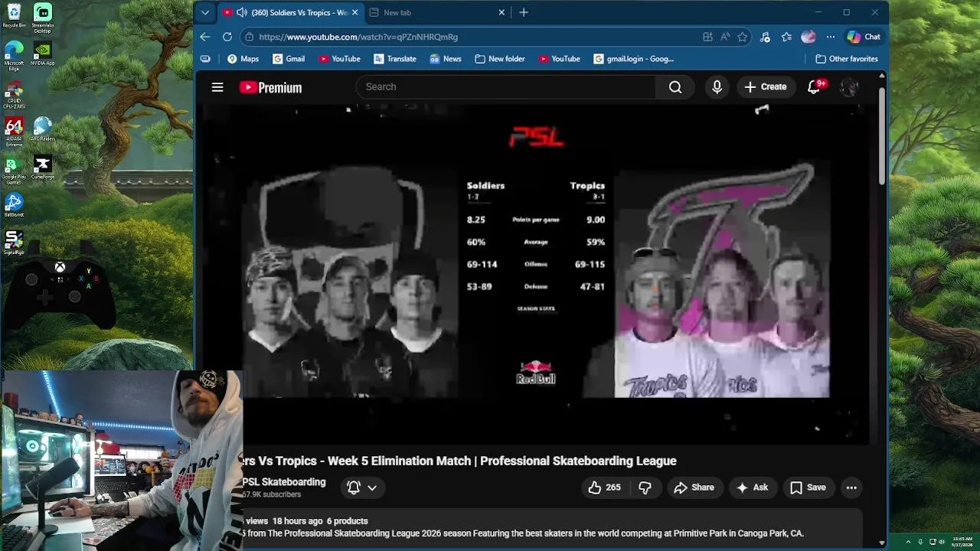980x551 pixels.
Task: Open Edge favorites list icon
Action: (786, 37)
